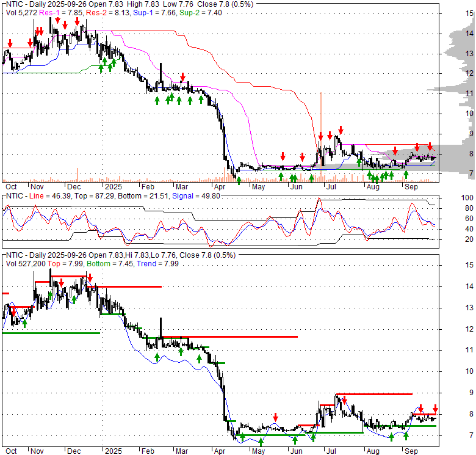
Task: Click the Dec label on the lower chart axis
Action: tap(74, 451)
